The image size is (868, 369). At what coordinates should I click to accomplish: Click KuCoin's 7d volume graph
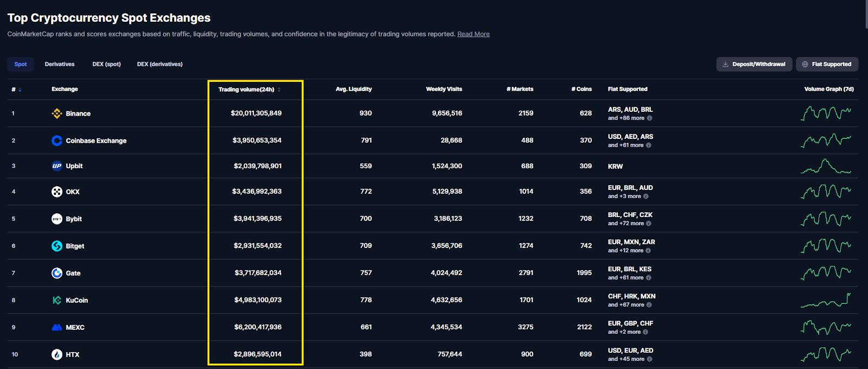(x=826, y=300)
